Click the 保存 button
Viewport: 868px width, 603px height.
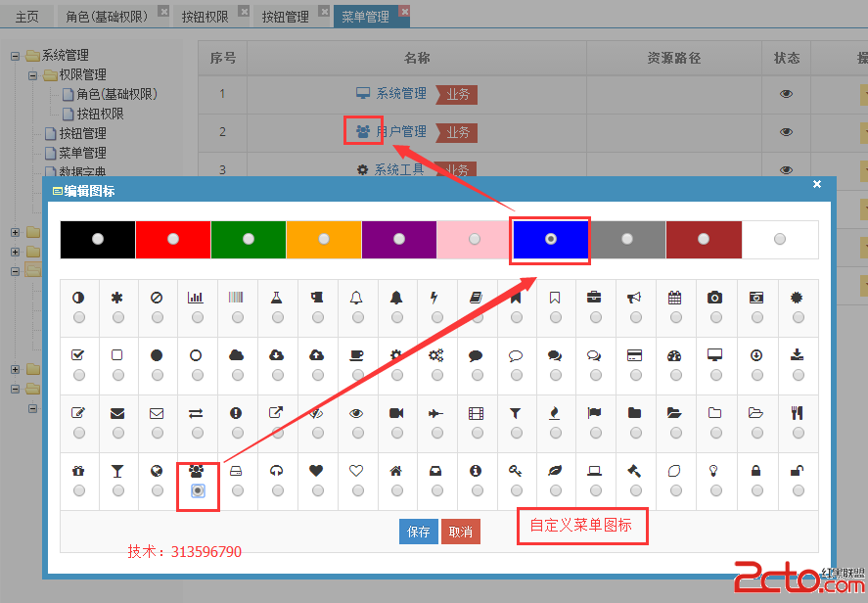click(419, 532)
